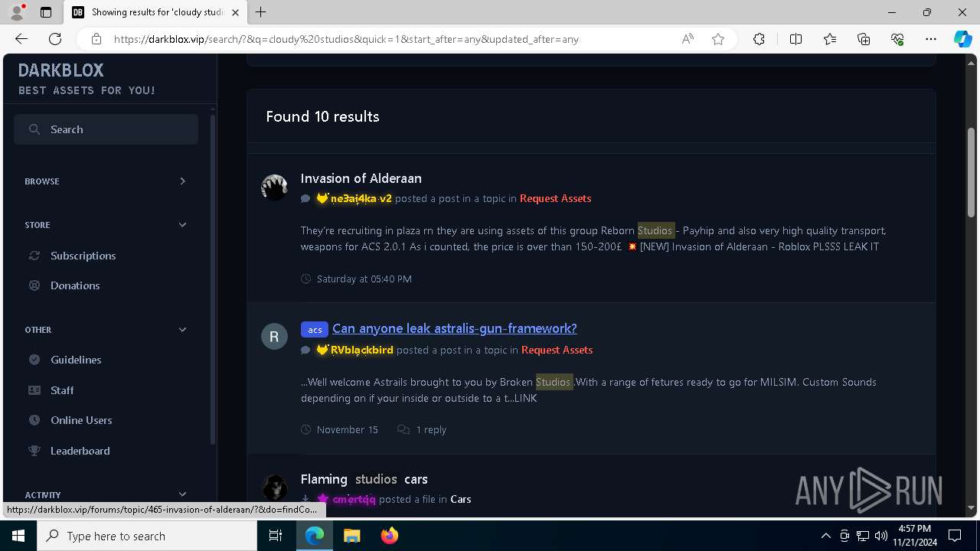Click the '1 reply' count
980x551 pixels.
431,429
